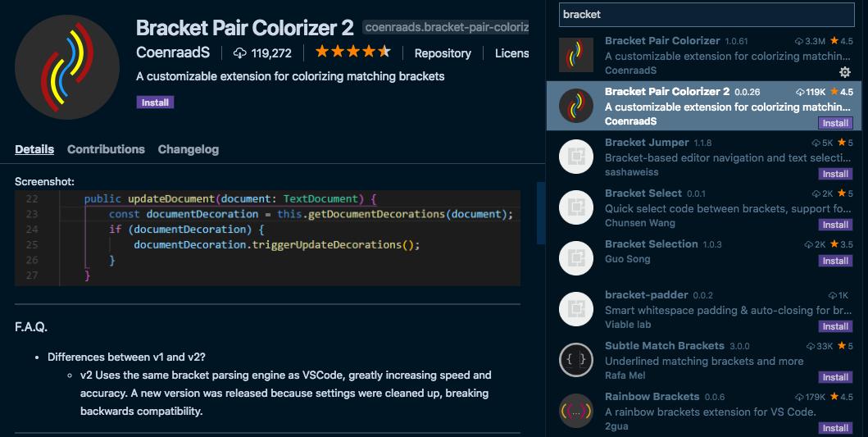Viewport: 868px width, 437px height.
Task: Click the star rating in extension header
Action: point(353,52)
